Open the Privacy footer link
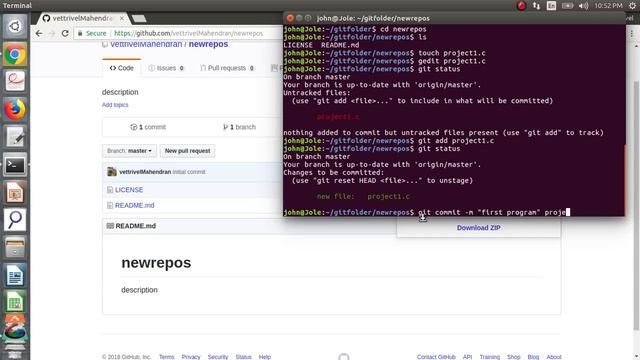640x360 pixels. [x=191, y=357]
